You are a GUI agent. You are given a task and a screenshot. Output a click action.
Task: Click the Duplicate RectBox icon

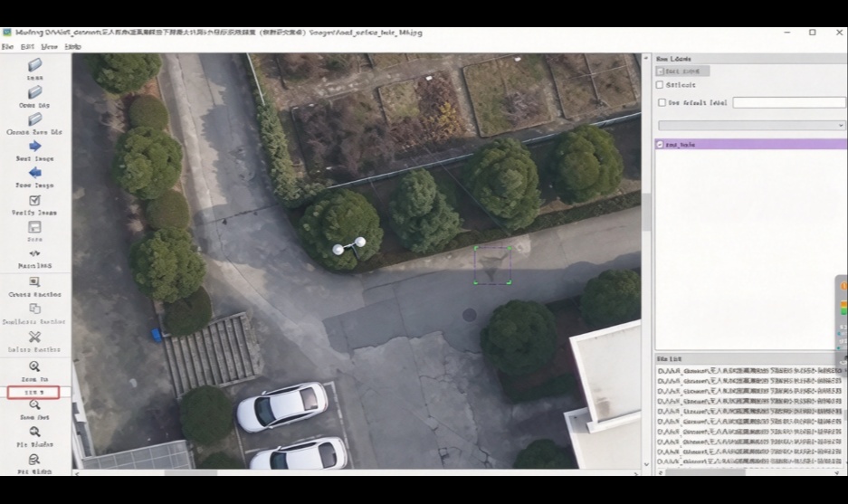[x=34, y=309]
